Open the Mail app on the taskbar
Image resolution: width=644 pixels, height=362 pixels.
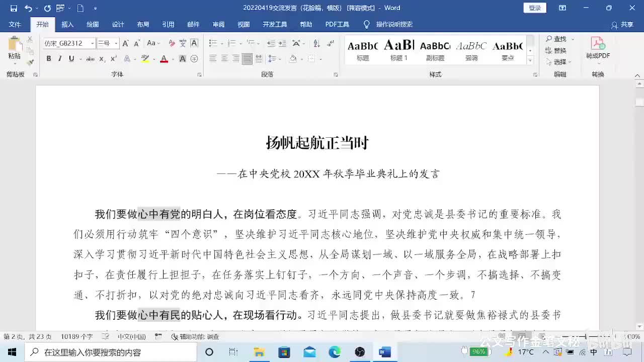pyautogui.click(x=309, y=352)
